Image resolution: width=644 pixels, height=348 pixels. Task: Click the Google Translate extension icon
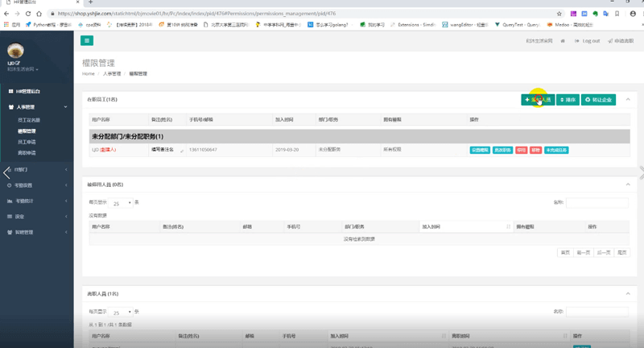point(606,14)
